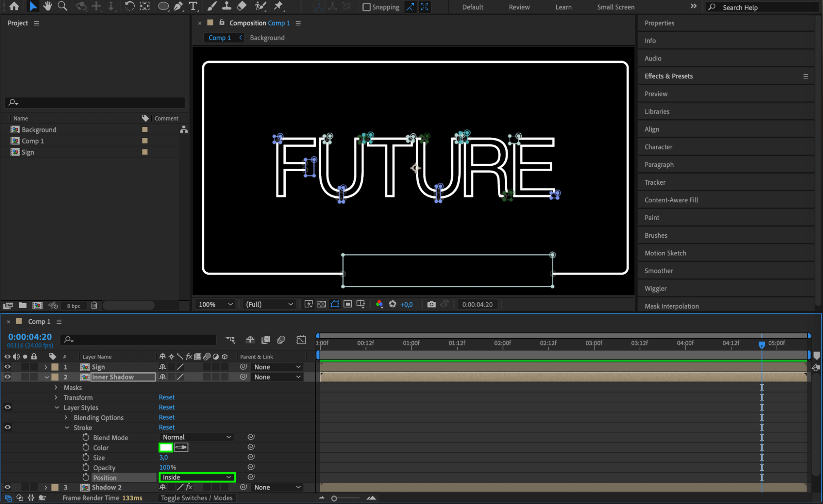Select the Pen tool

[178, 6]
